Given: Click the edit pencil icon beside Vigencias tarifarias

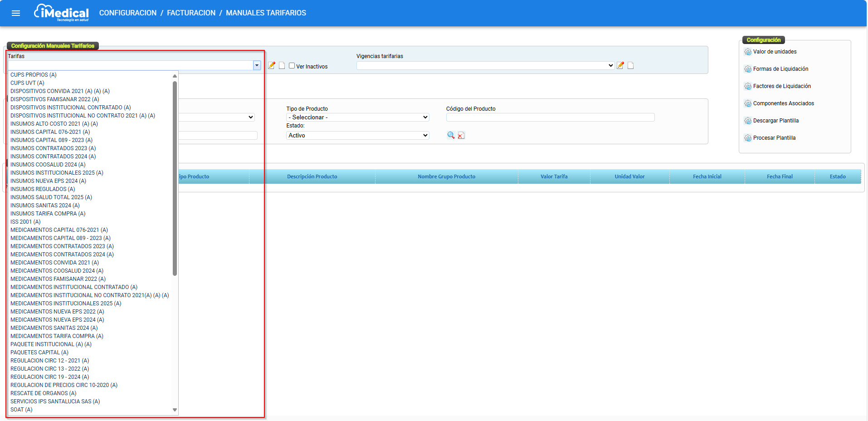Looking at the screenshot, I should [620, 65].
